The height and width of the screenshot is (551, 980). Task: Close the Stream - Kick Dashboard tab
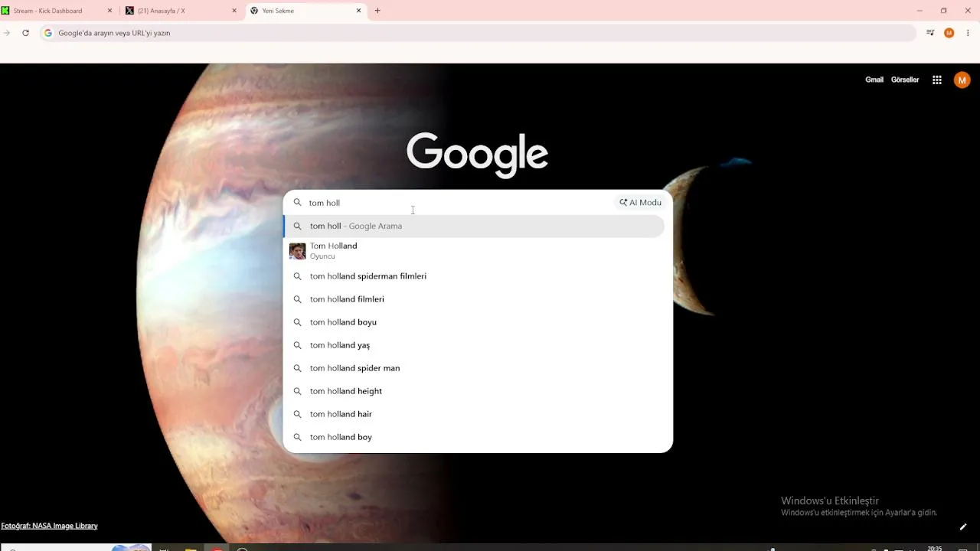[x=109, y=11]
